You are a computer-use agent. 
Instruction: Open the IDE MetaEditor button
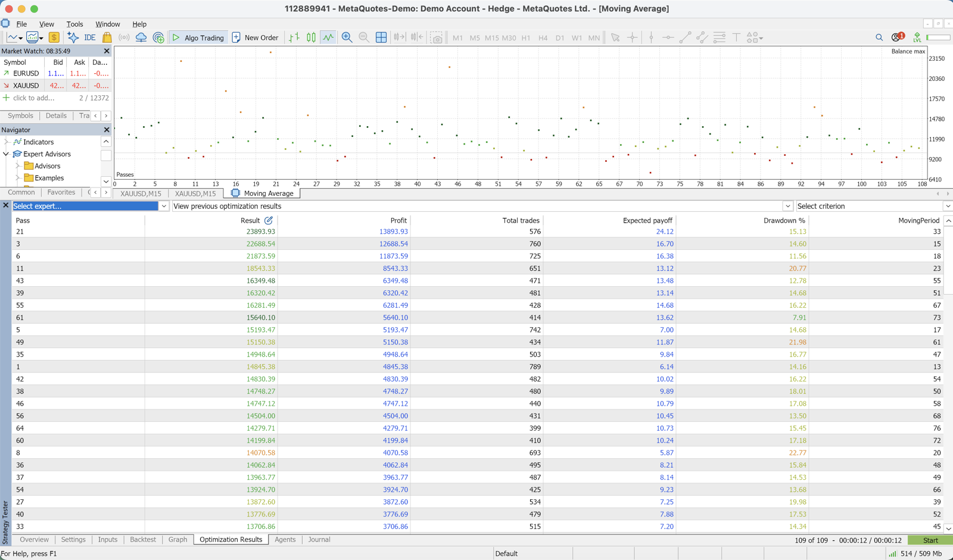[89, 37]
